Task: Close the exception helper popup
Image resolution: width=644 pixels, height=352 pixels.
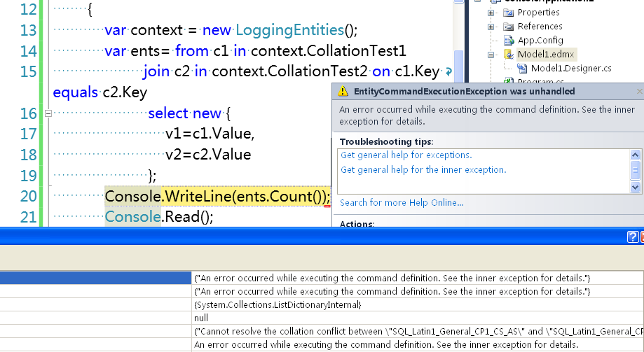Action: click(640, 92)
